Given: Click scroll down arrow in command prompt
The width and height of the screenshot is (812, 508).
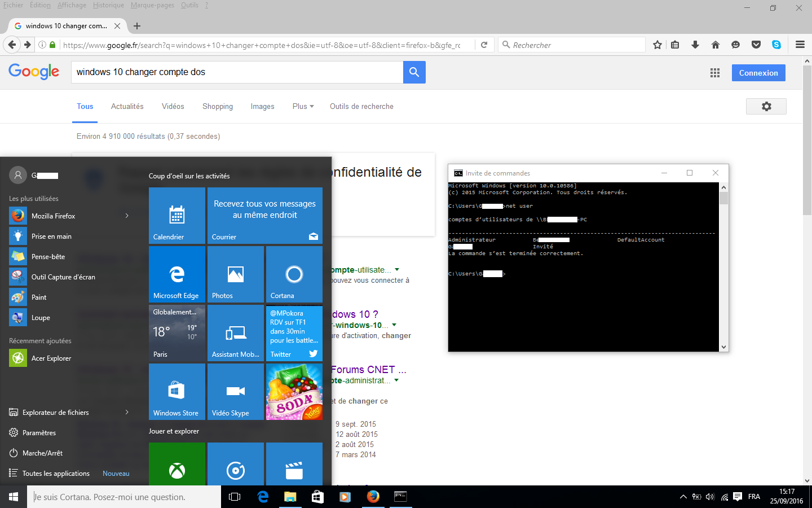Looking at the screenshot, I should (723, 347).
